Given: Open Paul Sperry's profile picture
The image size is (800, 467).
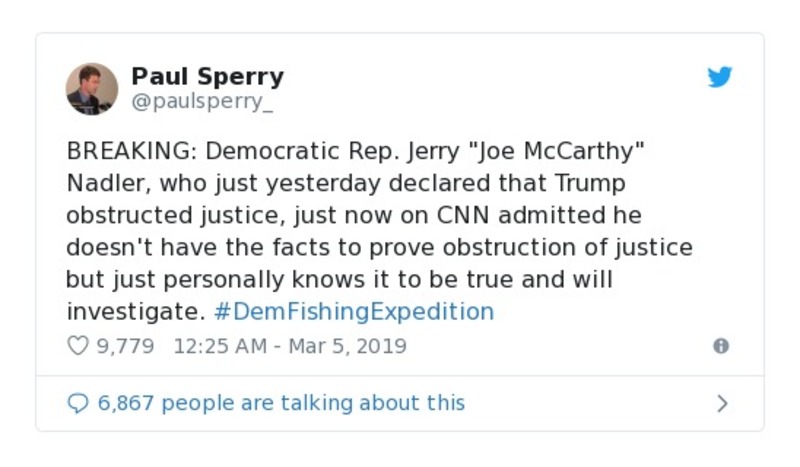Looking at the screenshot, I should point(92,88).
